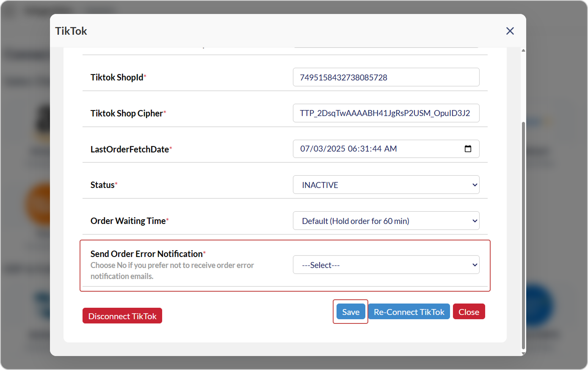Open the Order Waiting Time dropdown
Screen dimensions: 588x370
(x=386, y=221)
